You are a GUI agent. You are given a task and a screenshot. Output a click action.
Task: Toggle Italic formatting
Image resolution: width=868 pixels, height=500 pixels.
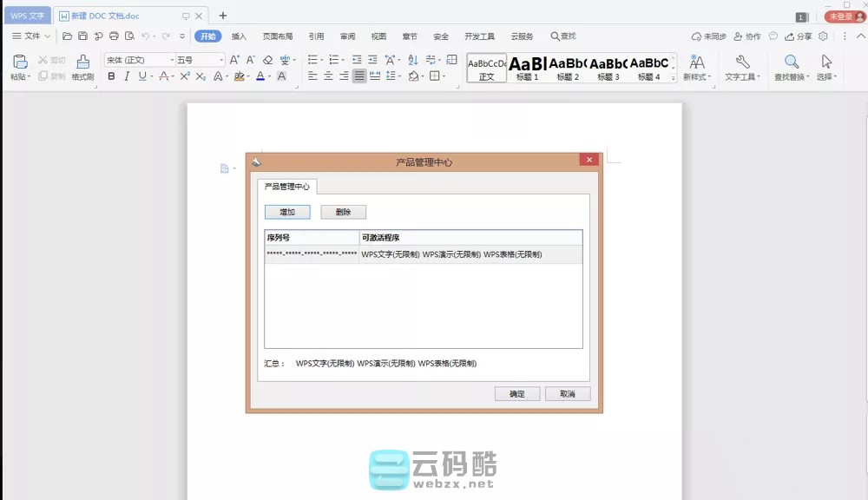(x=127, y=76)
